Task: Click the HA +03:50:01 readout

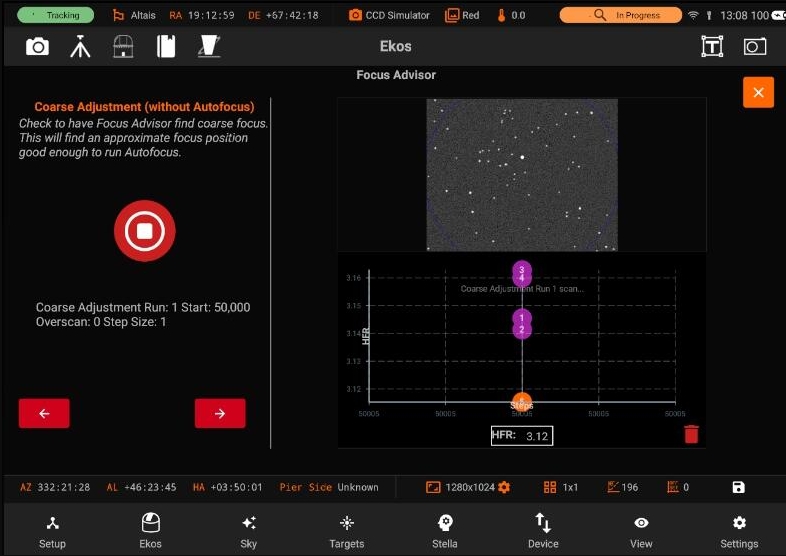Action: coord(228,487)
